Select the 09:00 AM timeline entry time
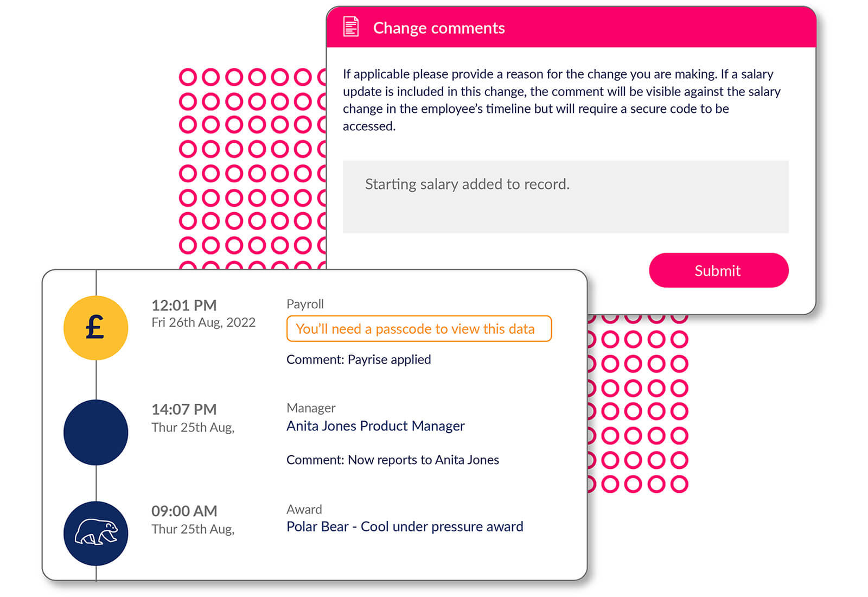Image resolution: width=868 pixels, height=597 pixels. coord(184,511)
